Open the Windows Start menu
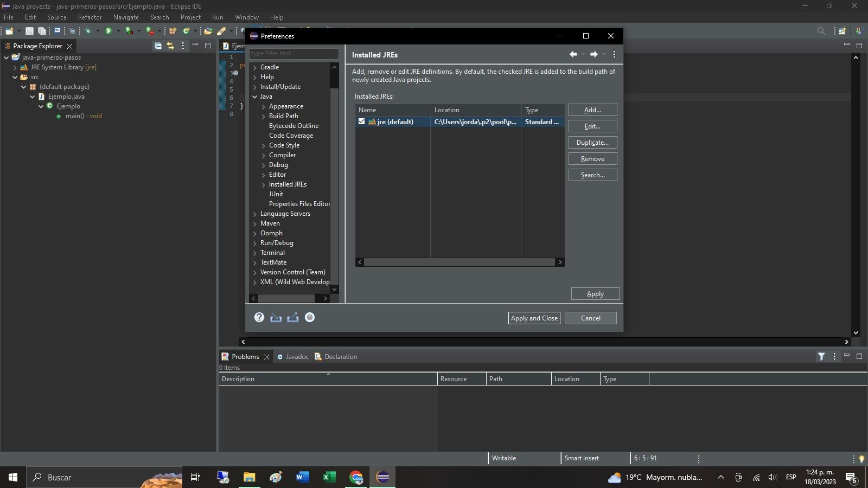The height and width of the screenshot is (488, 868). [x=13, y=477]
